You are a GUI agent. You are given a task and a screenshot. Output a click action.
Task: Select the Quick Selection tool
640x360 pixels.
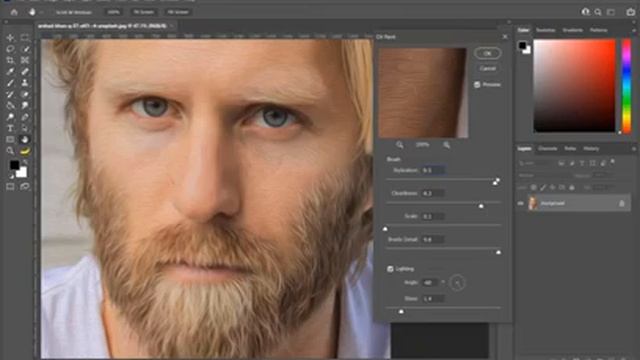25,49
